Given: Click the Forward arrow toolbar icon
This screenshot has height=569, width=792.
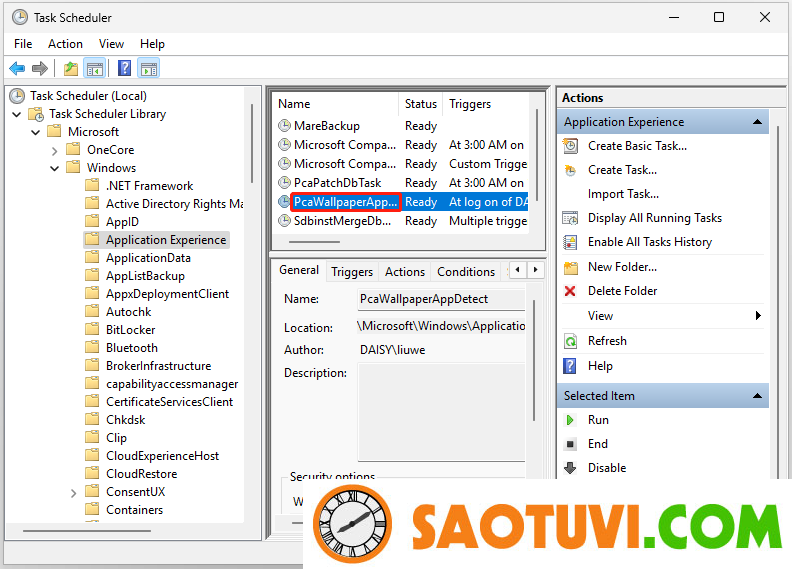Looking at the screenshot, I should (39, 68).
